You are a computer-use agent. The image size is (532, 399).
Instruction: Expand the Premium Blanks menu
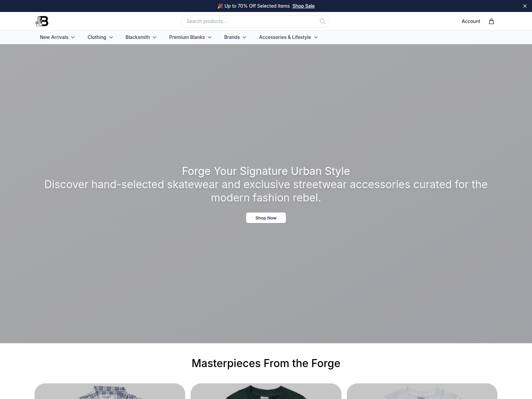coord(190,37)
